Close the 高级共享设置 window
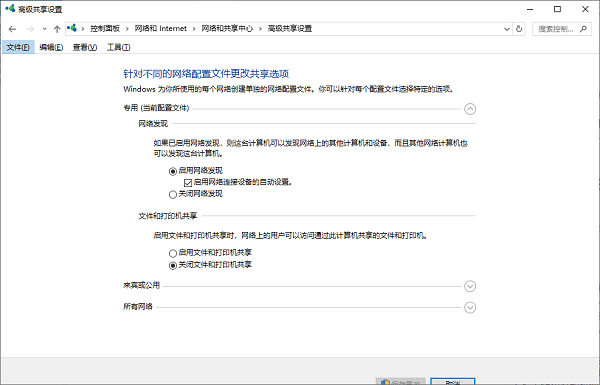This screenshot has width=600, height=385. [585, 9]
